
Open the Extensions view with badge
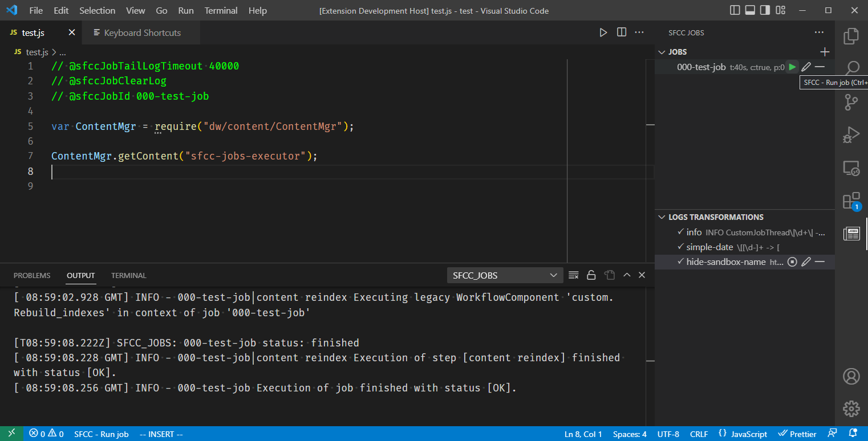(851, 201)
